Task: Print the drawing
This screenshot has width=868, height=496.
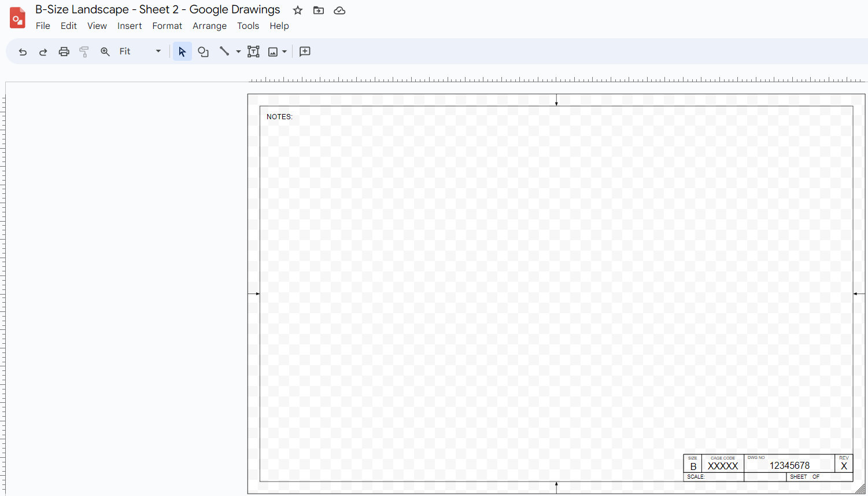Action: tap(64, 52)
